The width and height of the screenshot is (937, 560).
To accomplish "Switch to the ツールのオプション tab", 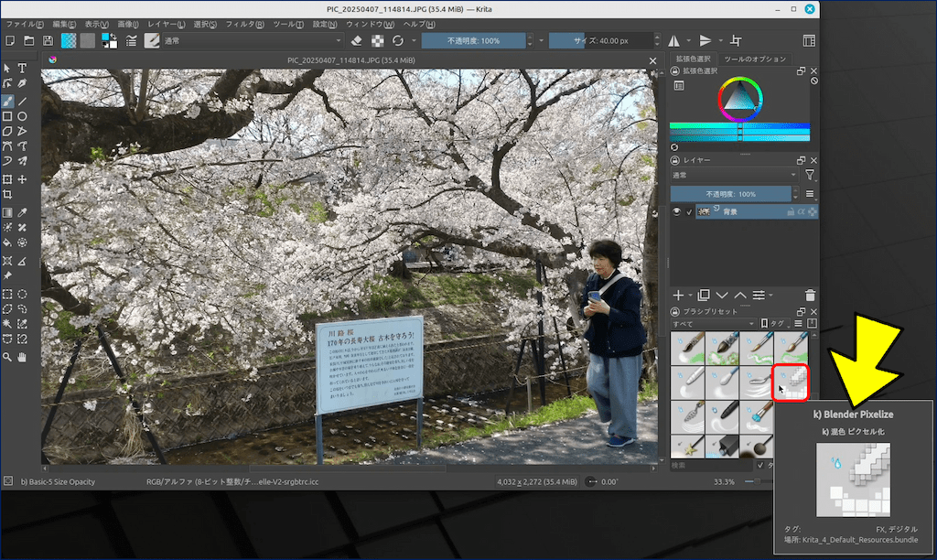I will pos(756,59).
